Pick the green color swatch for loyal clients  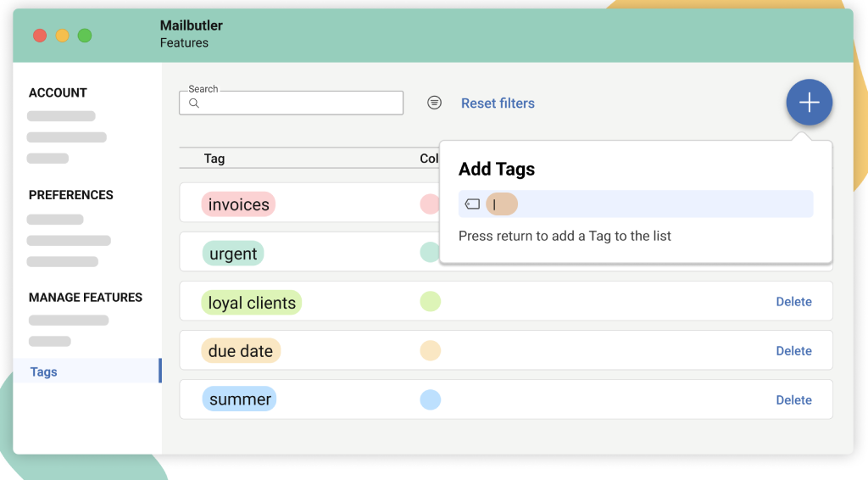click(430, 302)
